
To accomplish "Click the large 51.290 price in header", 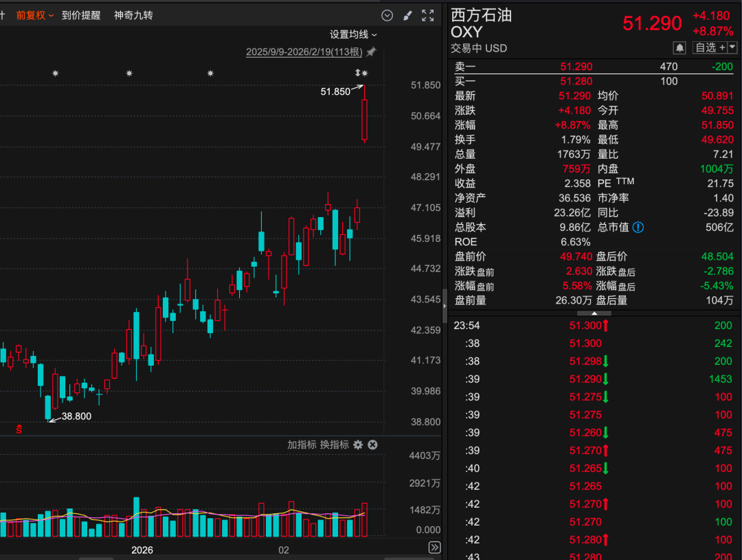I will tap(652, 23).
